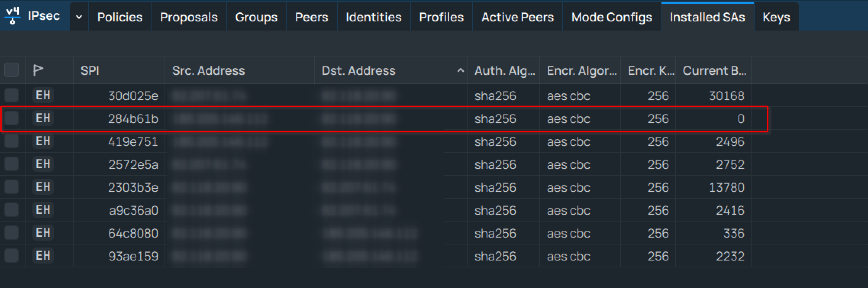Viewport: 868px width, 288px height.
Task: Sort the table by SPI column header
Action: pos(90,71)
